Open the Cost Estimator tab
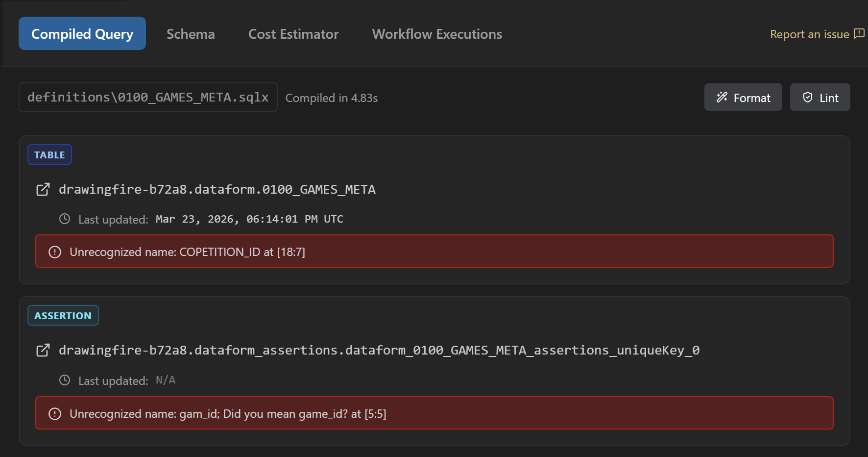868x457 pixels. pyautogui.click(x=293, y=34)
